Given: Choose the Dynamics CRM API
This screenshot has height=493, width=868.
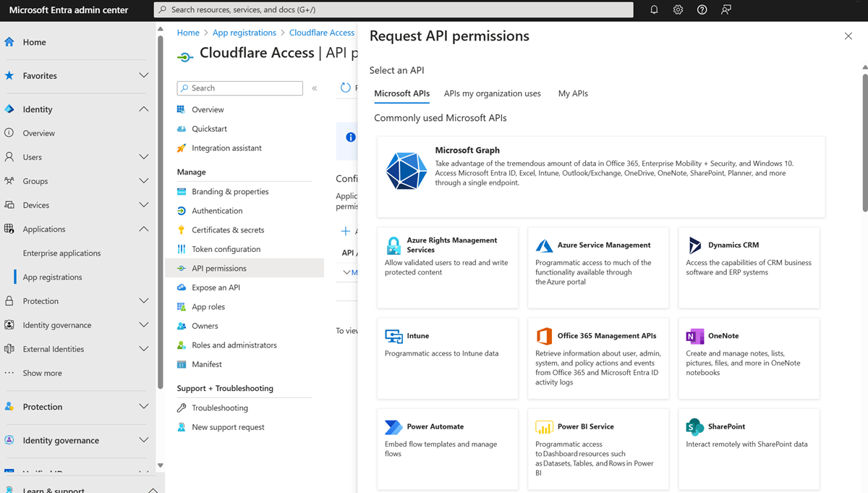Looking at the screenshot, I should pyautogui.click(x=749, y=268).
